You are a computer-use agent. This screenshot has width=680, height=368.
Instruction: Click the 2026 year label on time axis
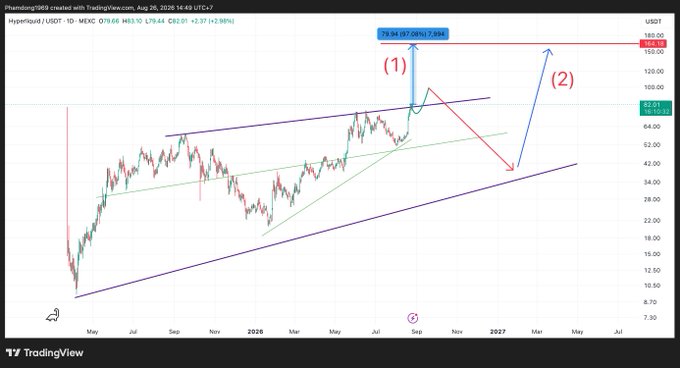255,332
